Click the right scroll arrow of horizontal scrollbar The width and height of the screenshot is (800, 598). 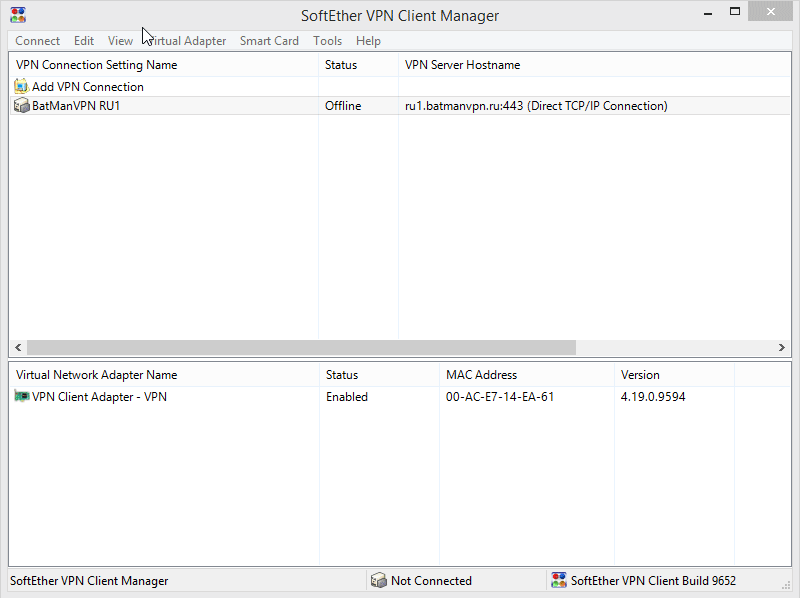tap(782, 347)
